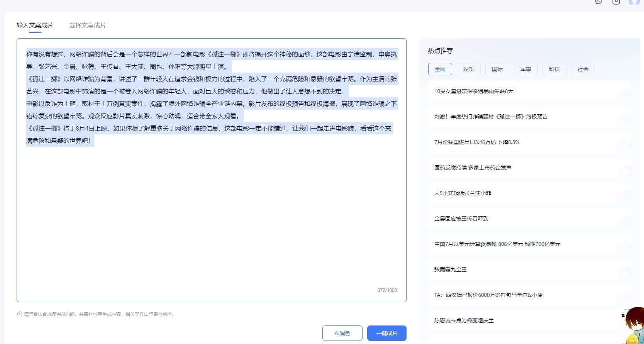Click the text line starting 电影以反诈为主题

point(212,104)
